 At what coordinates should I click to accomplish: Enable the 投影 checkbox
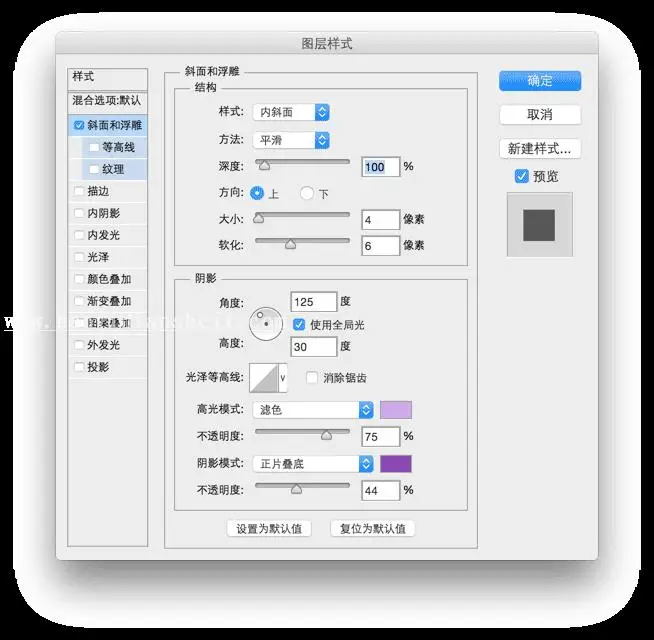click(x=79, y=367)
